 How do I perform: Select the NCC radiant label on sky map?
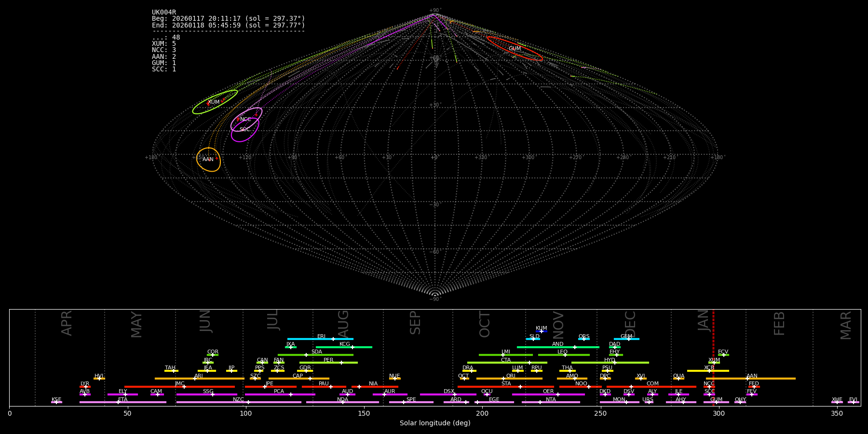point(245,120)
